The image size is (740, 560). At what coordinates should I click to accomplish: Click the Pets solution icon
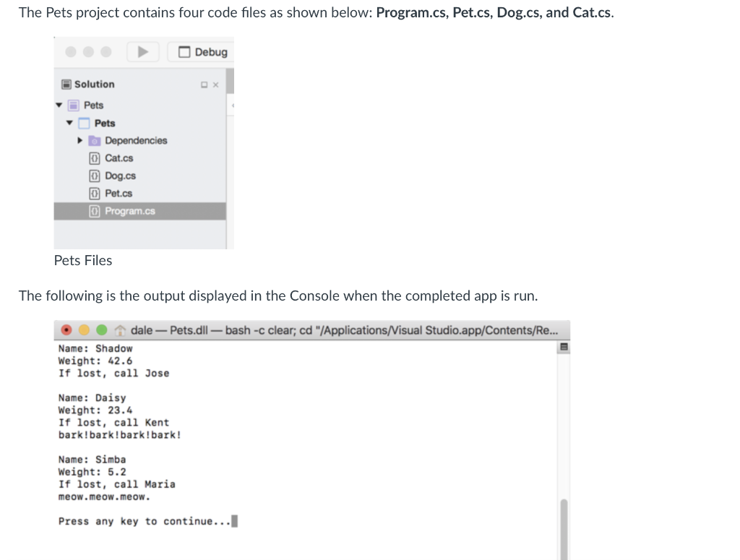[74, 105]
